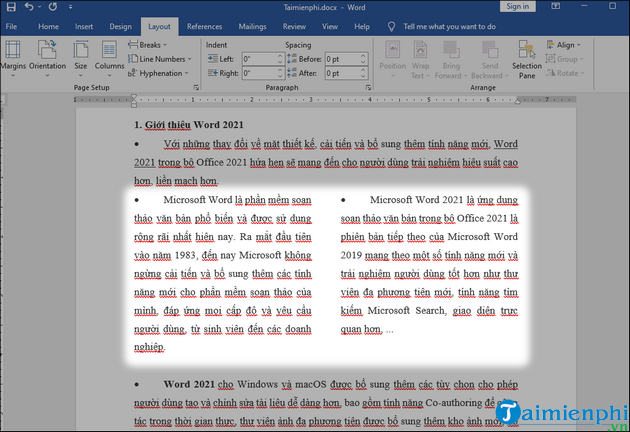The height and width of the screenshot is (432, 630).
Task: Open Ribbon Display Options icon
Action: click(x=555, y=6)
